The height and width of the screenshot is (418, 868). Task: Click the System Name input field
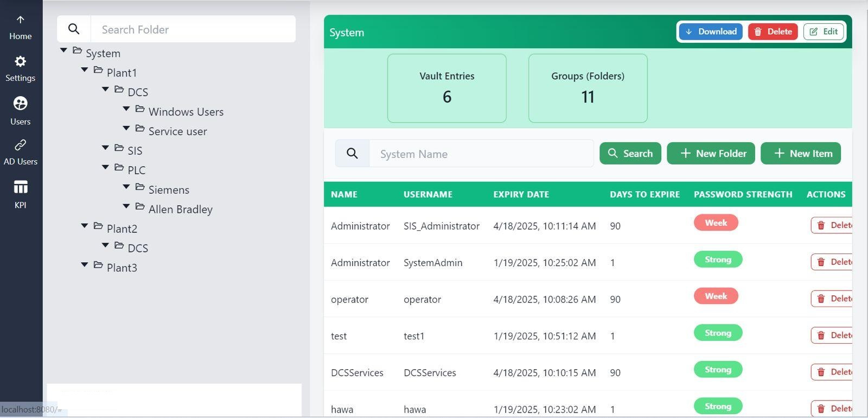click(481, 154)
